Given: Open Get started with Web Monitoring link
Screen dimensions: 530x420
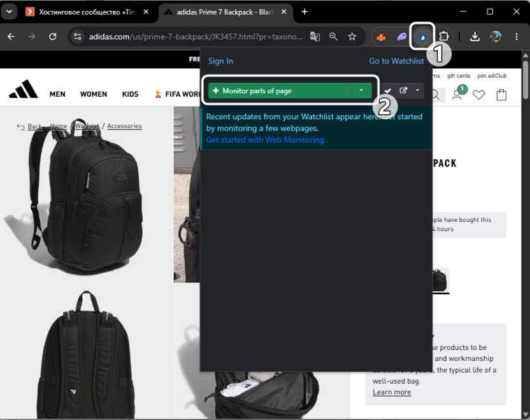Looking at the screenshot, I should click(265, 140).
